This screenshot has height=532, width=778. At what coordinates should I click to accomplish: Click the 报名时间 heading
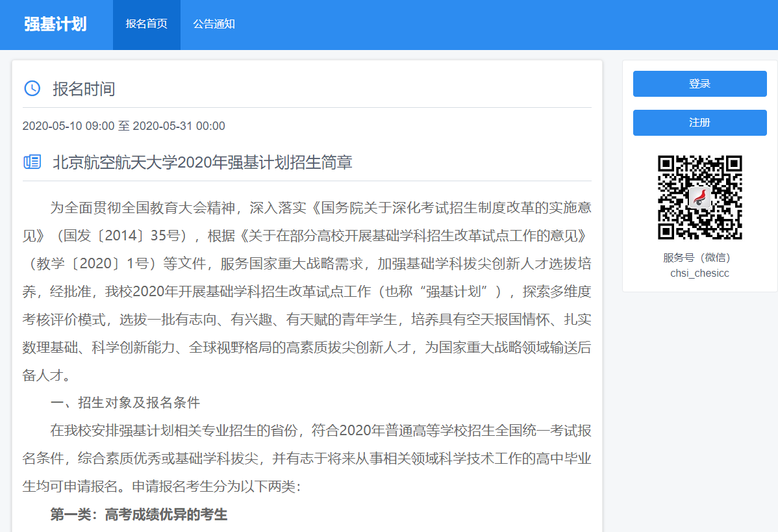coord(84,89)
